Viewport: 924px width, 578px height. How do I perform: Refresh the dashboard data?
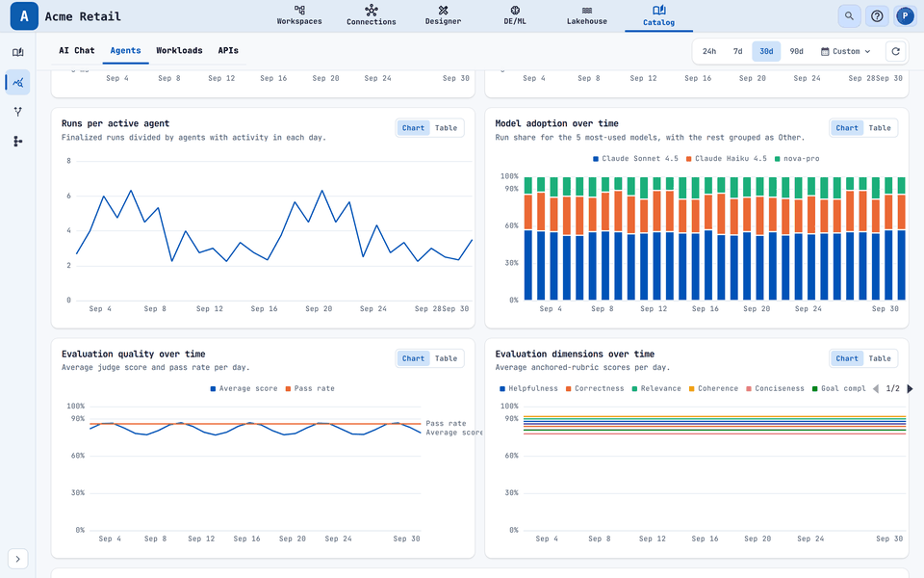896,51
